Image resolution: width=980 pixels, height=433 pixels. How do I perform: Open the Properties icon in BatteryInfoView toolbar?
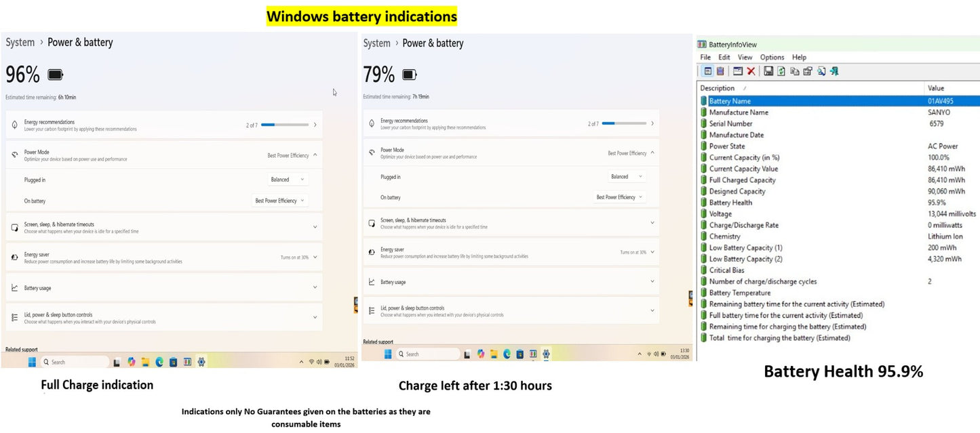(x=807, y=71)
